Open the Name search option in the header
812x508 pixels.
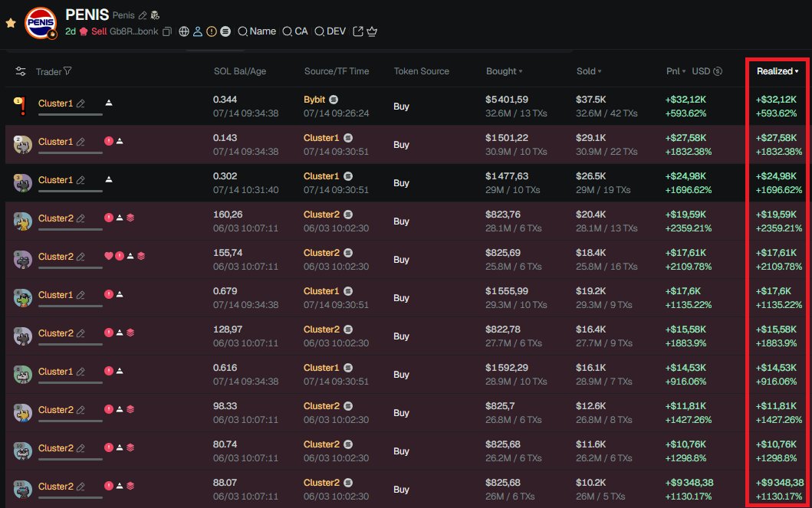tap(256, 31)
